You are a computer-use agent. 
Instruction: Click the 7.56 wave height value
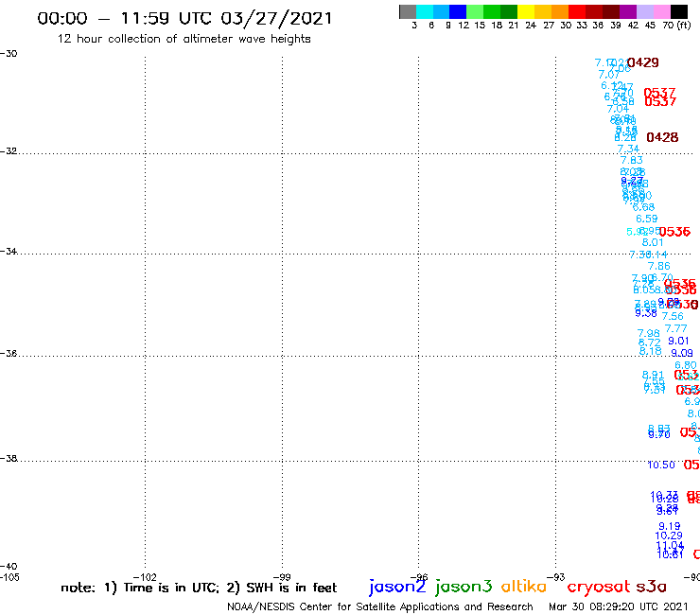point(673,316)
